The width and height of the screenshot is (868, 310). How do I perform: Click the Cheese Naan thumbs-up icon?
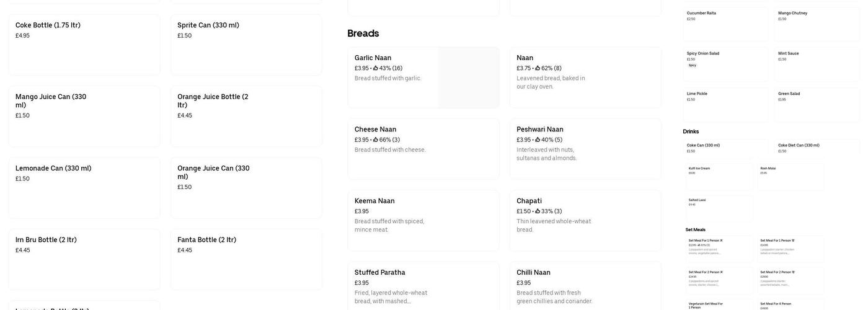376,140
